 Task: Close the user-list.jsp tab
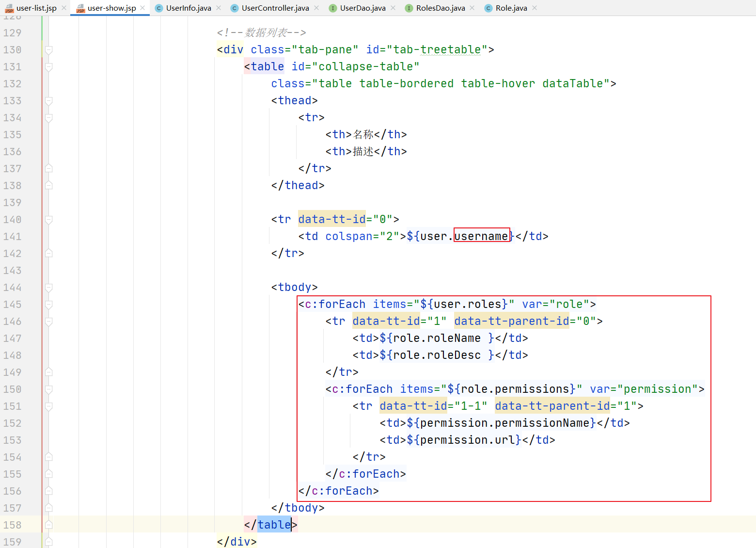64,8
